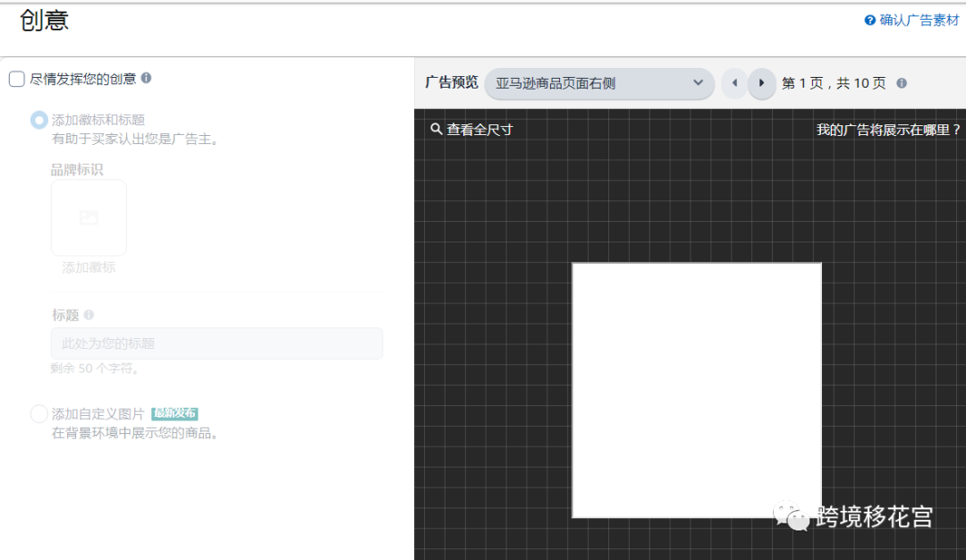The image size is (966, 560).
Task: Enable the 尽情发挥您的创意 checkbox
Action: tap(17, 79)
